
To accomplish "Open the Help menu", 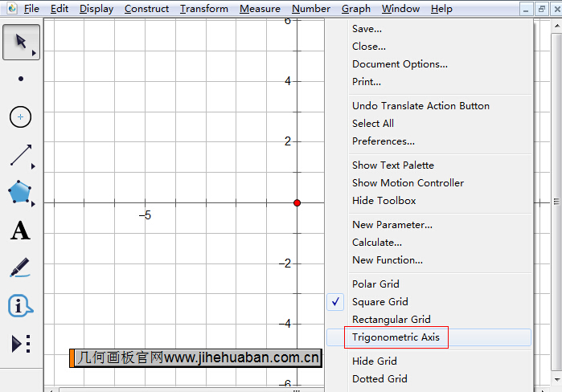I will click(441, 8).
